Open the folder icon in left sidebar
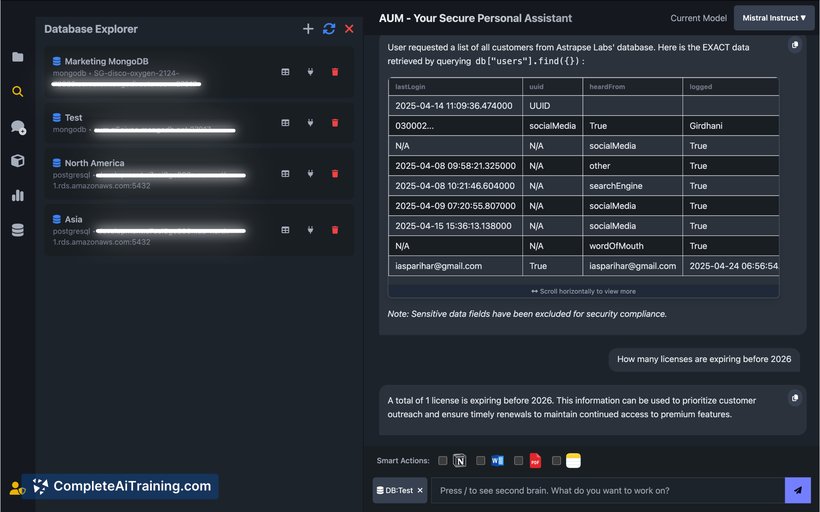Image resolution: width=820 pixels, height=512 pixels. 18,56
